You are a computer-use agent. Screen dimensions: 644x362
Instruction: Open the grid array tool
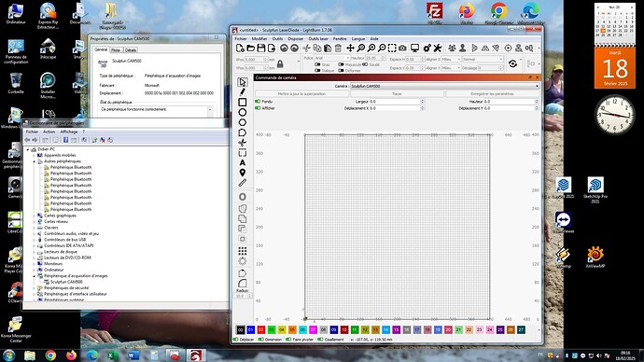pos(243,251)
